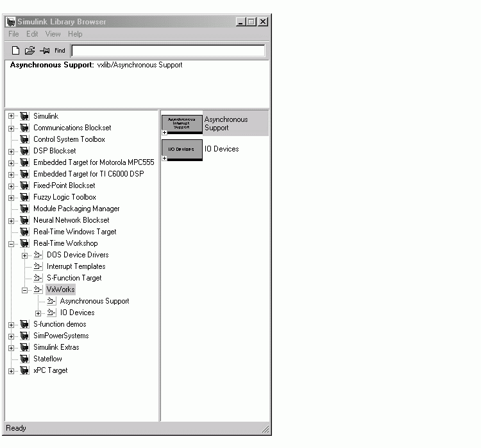The image size is (481, 448).
Task: Expand the xPC Target node
Action: [x=11, y=371]
